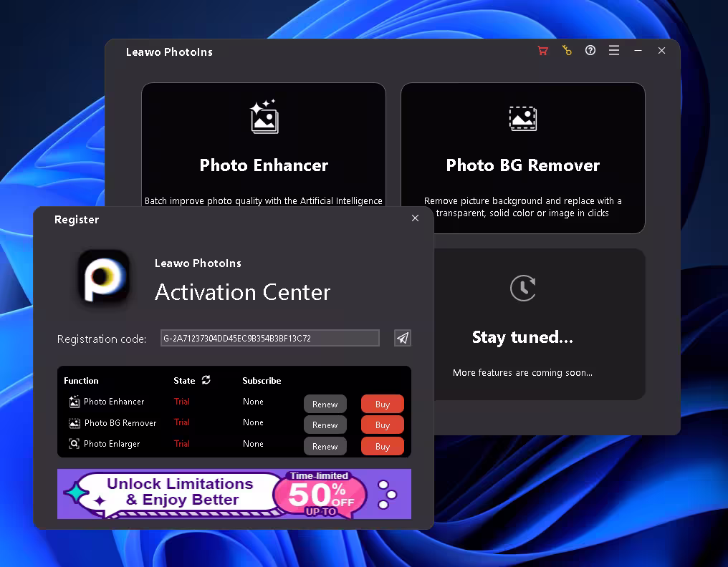The image size is (728, 567).
Task: Click the Photo BG Remover dashed image icon
Action: 523,119
